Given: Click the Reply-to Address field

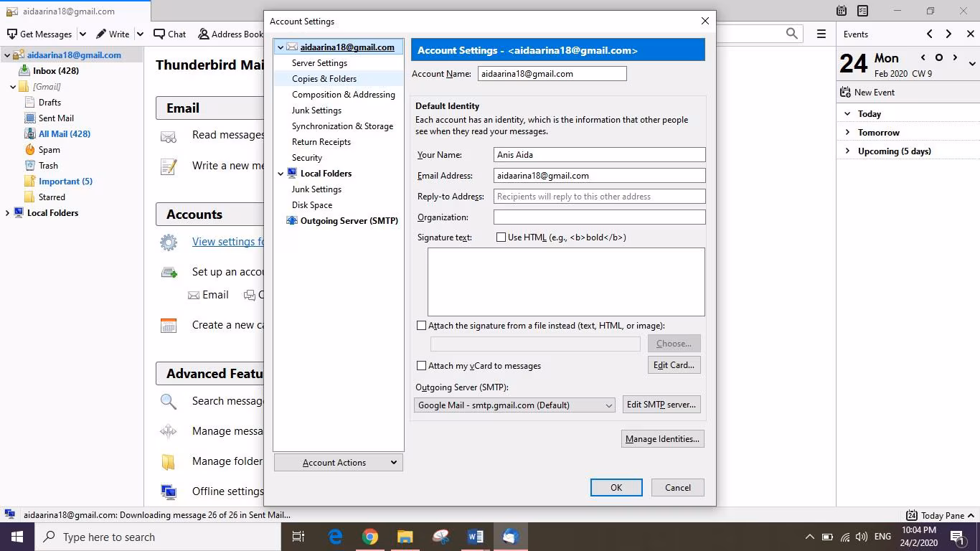Looking at the screenshot, I should pos(600,197).
